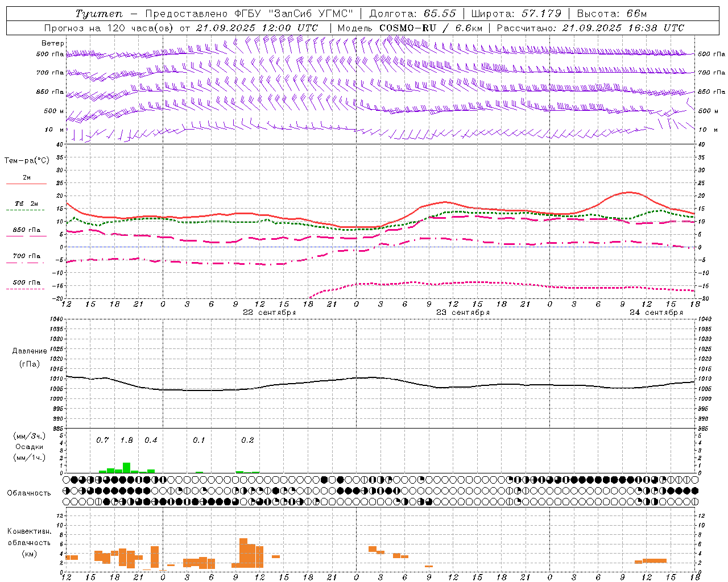This screenshot has height=582, width=728.
Task: Click the "Конвективн." convective cloud label
Action: click(x=30, y=531)
